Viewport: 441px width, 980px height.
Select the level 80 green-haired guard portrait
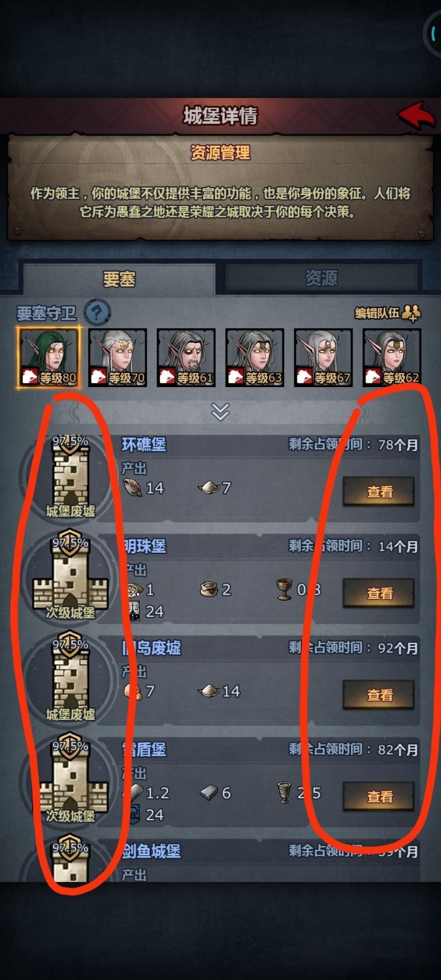pos(48,357)
